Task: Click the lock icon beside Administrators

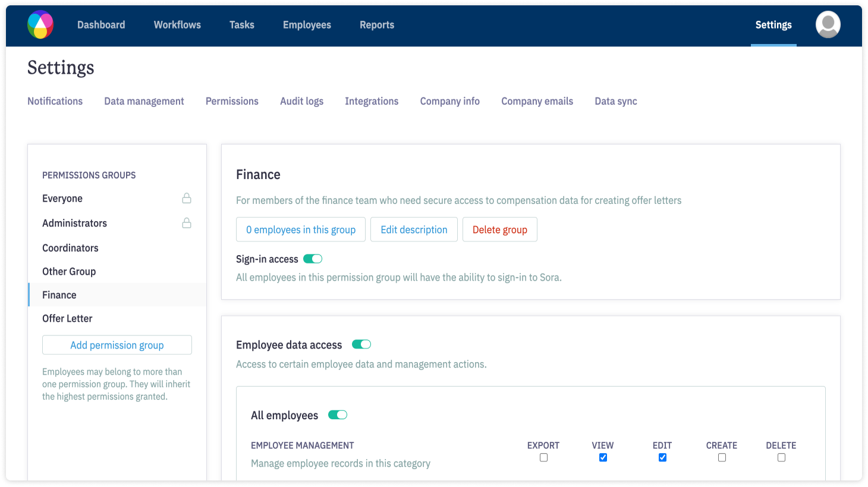Action: [x=187, y=223]
